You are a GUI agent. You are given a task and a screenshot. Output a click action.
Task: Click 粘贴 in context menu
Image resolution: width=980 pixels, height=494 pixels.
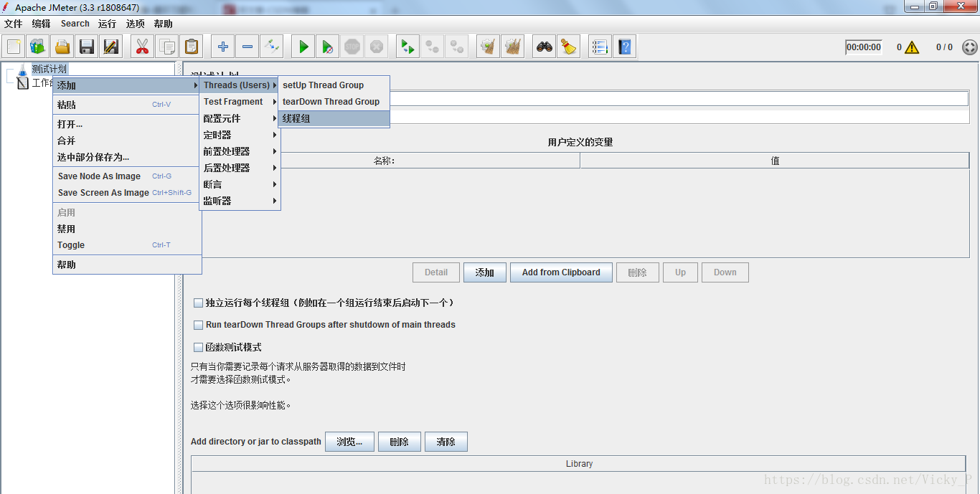click(x=127, y=105)
